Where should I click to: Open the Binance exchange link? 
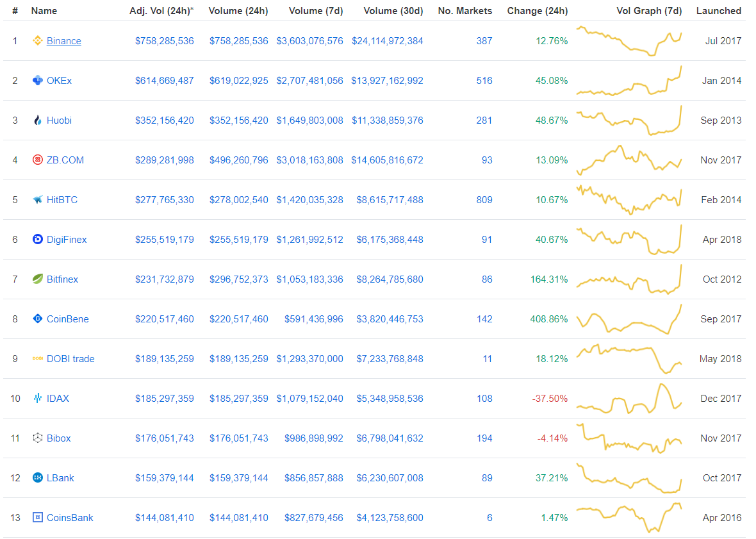(x=64, y=41)
